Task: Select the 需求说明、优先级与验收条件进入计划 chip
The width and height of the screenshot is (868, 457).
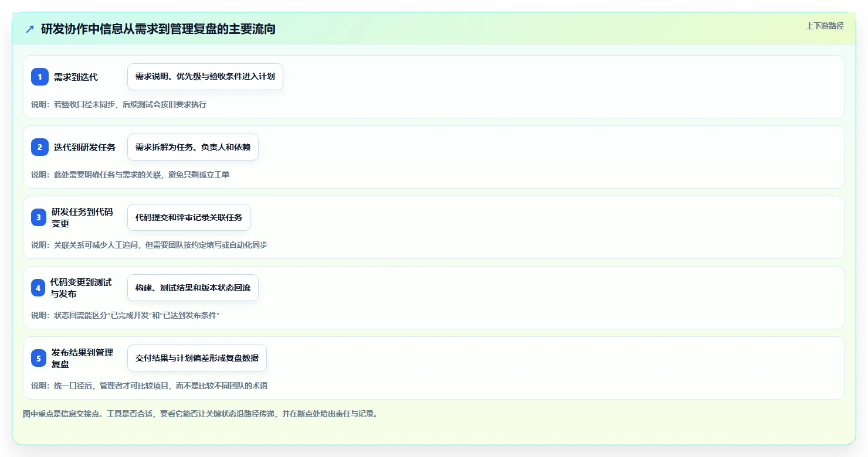Action: click(205, 77)
